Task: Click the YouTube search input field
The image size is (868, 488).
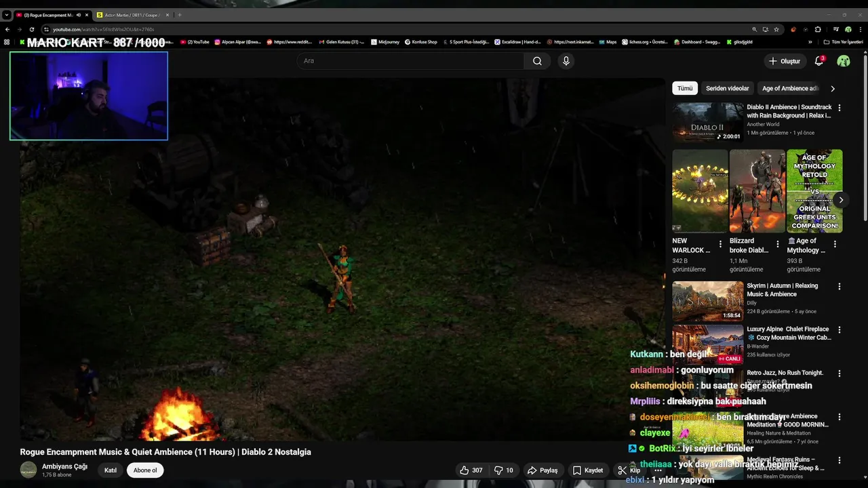Action: (x=410, y=61)
